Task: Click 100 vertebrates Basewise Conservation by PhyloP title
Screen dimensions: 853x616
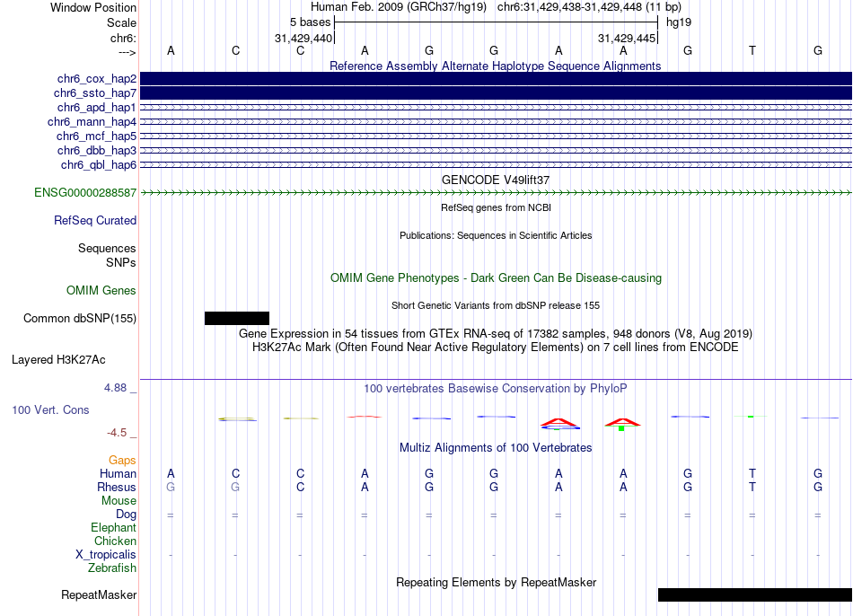Action: (496, 389)
